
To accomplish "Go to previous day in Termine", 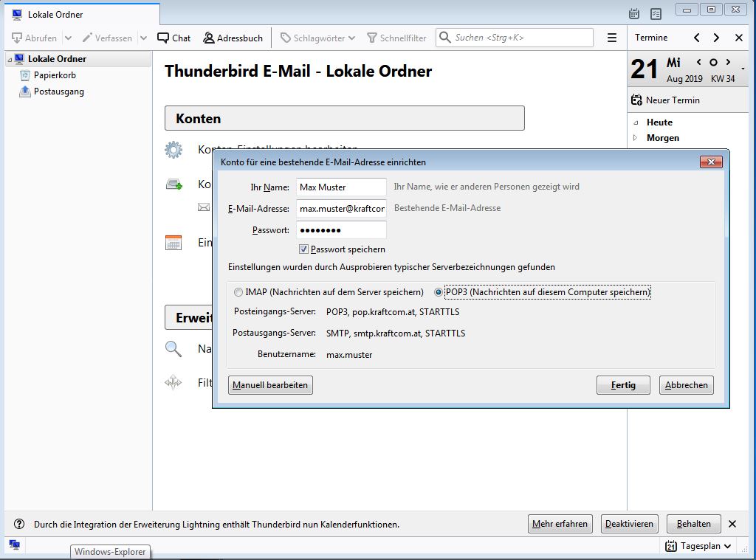I will [x=697, y=38].
